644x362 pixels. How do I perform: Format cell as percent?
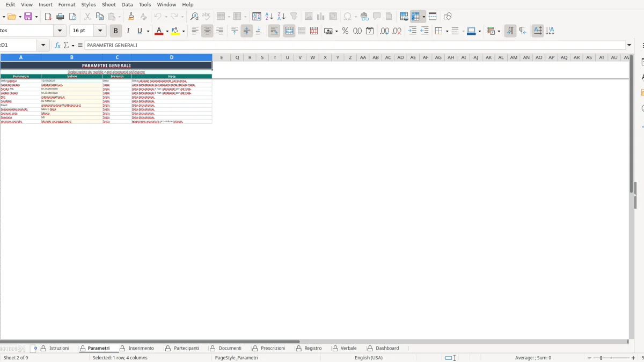345,31
